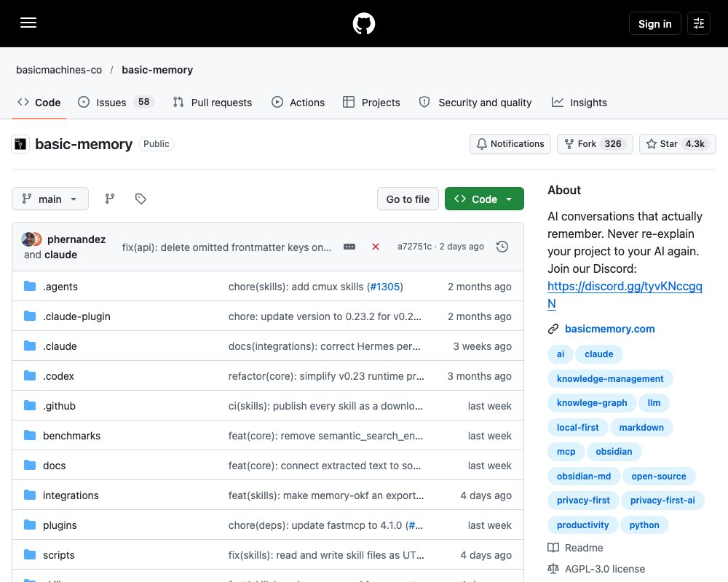Open the .claude folder

60,346
